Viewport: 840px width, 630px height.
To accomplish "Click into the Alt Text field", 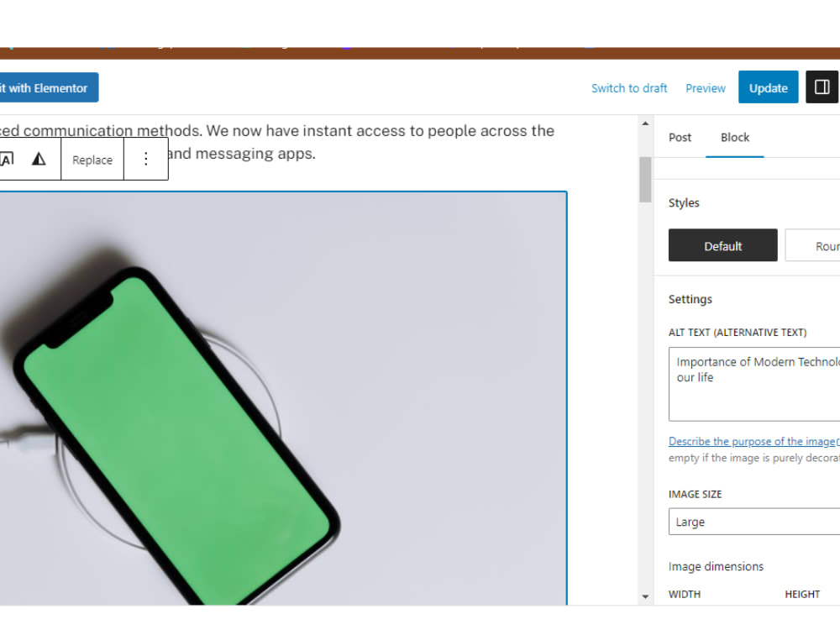I will [754, 384].
